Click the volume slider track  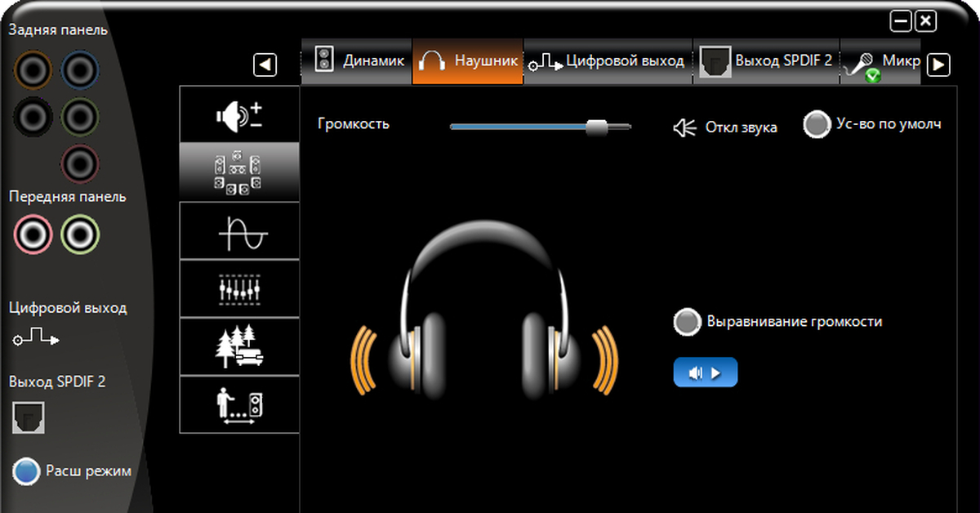(x=541, y=127)
